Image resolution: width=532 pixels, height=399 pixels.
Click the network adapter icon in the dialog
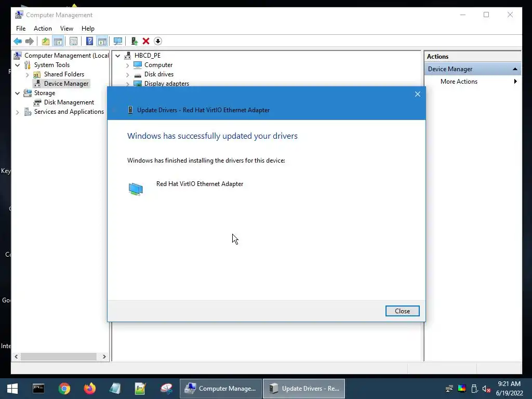point(136,189)
